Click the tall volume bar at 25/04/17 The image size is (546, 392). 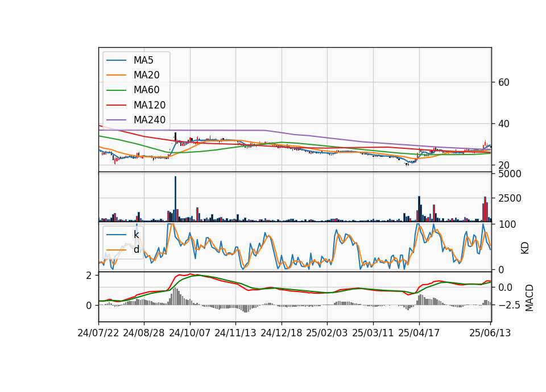[x=419, y=208]
